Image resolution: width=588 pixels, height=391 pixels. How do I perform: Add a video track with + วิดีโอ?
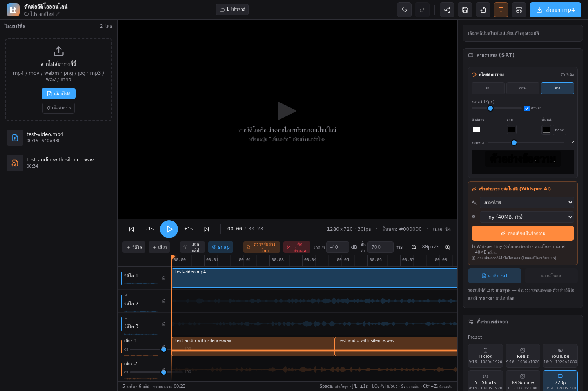tap(134, 247)
